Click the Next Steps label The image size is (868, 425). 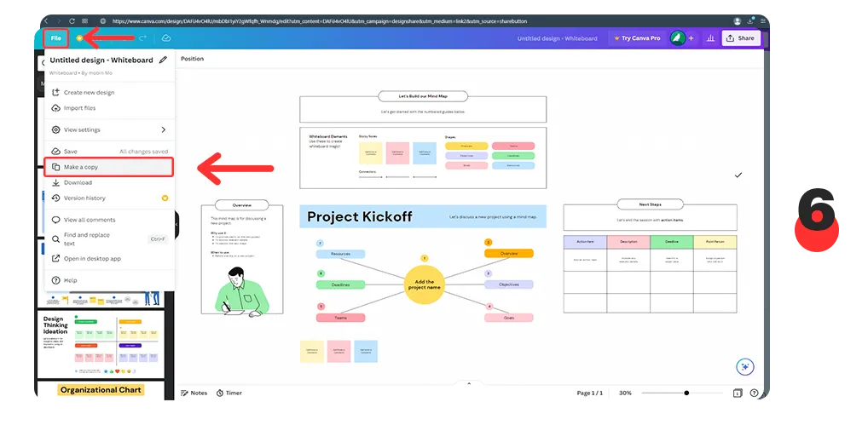coord(650,204)
